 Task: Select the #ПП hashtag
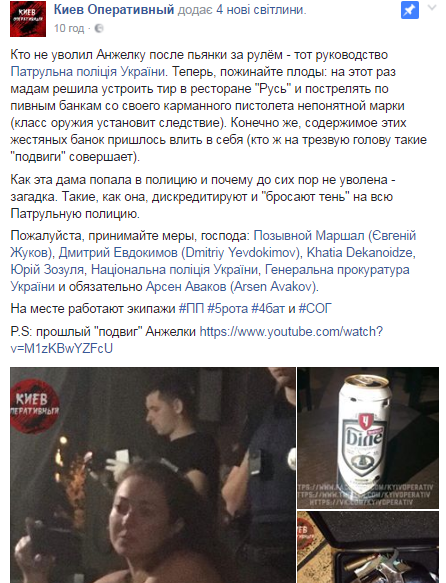tap(191, 309)
